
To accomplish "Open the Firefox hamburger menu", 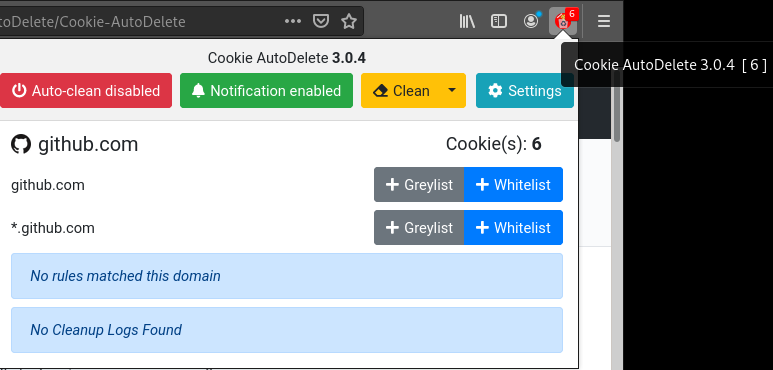I will (x=604, y=21).
